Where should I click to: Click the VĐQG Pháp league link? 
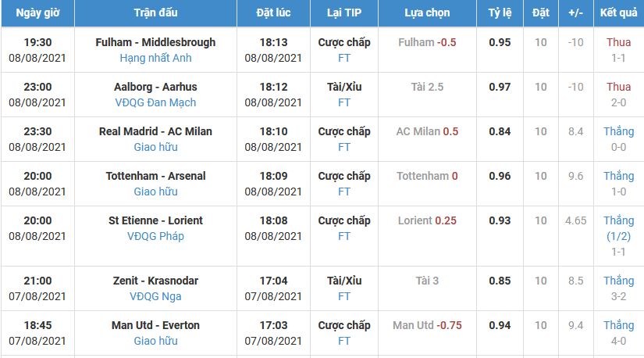155,236
